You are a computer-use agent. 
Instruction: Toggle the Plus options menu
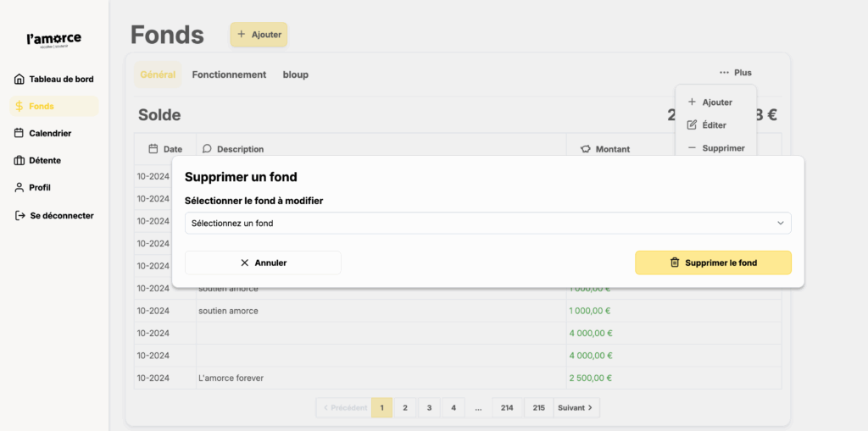(735, 73)
